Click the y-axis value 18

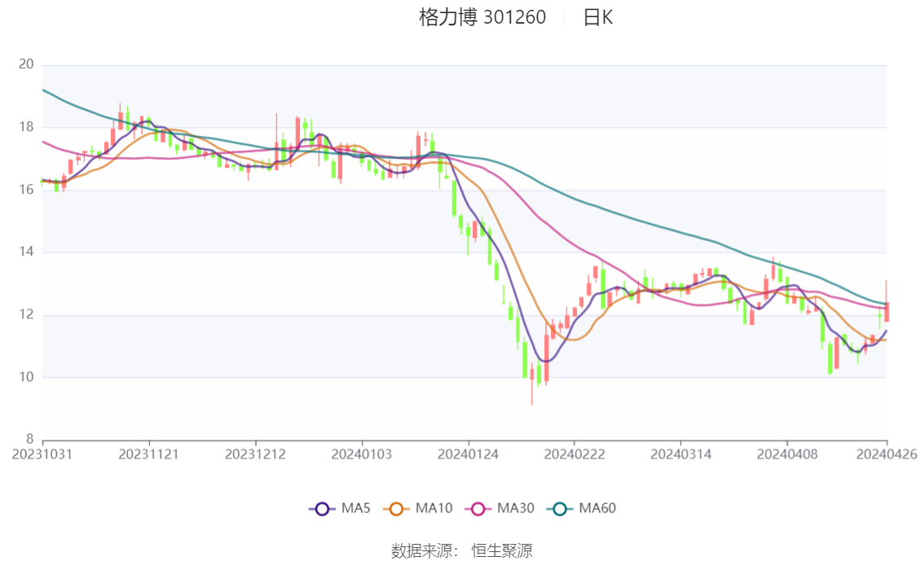(x=26, y=127)
